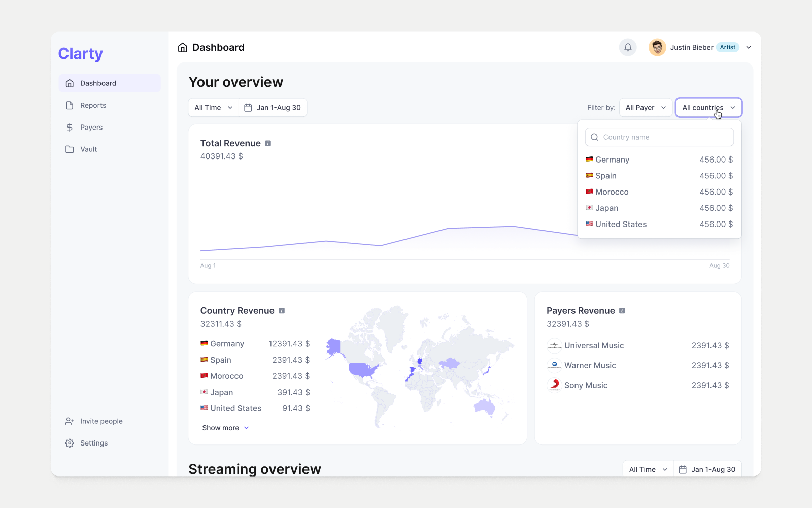This screenshot has height=508, width=812.
Task: Click the Clarty logo
Action: (x=81, y=54)
